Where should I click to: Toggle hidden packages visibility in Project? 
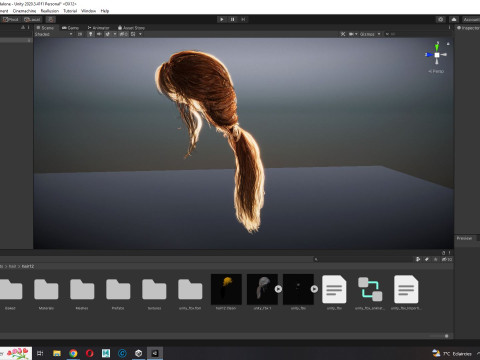click(447, 259)
